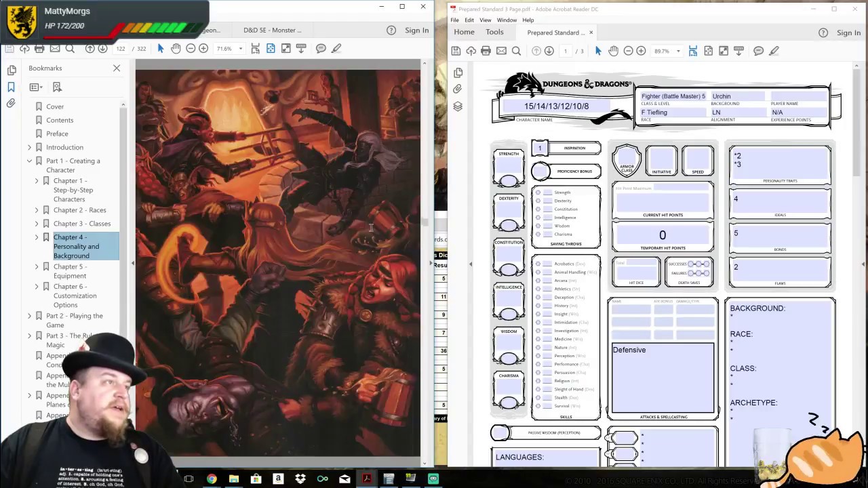Open View menu in right Acrobat window
The height and width of the screenshot is (488, 868).
point(486,20)
